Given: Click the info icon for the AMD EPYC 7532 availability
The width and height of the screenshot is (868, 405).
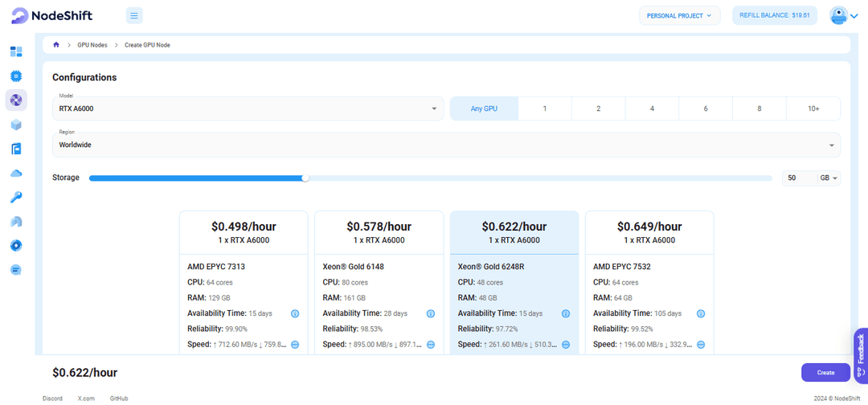Looking at the screenshot, I should tap(701, 313).
